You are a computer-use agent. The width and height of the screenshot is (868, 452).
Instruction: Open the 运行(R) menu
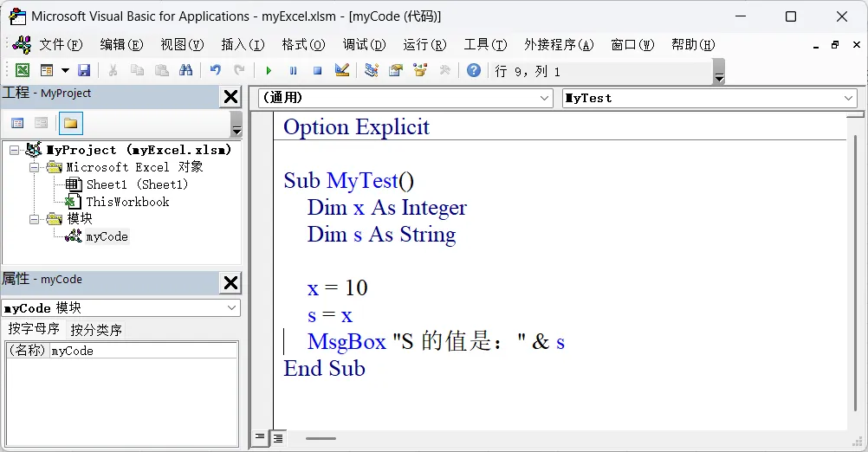[424, 44]
